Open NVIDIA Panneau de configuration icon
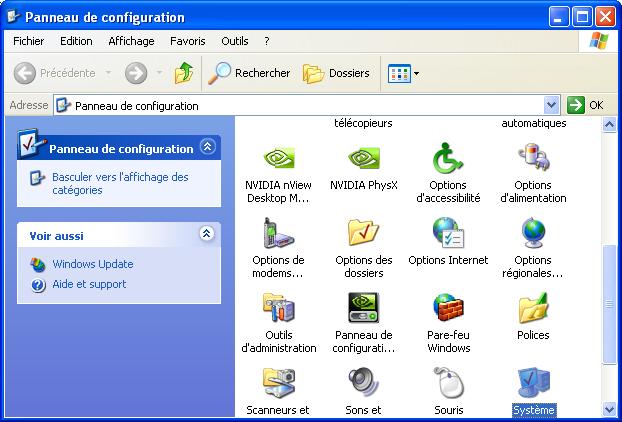The image size is (622, 422). (363, 307)
